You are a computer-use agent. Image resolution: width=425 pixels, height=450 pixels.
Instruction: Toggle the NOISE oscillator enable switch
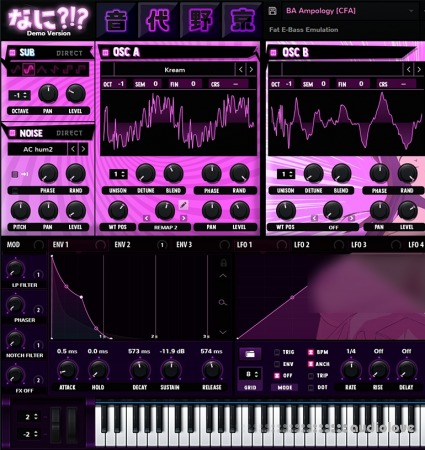(x=13, y=133)
